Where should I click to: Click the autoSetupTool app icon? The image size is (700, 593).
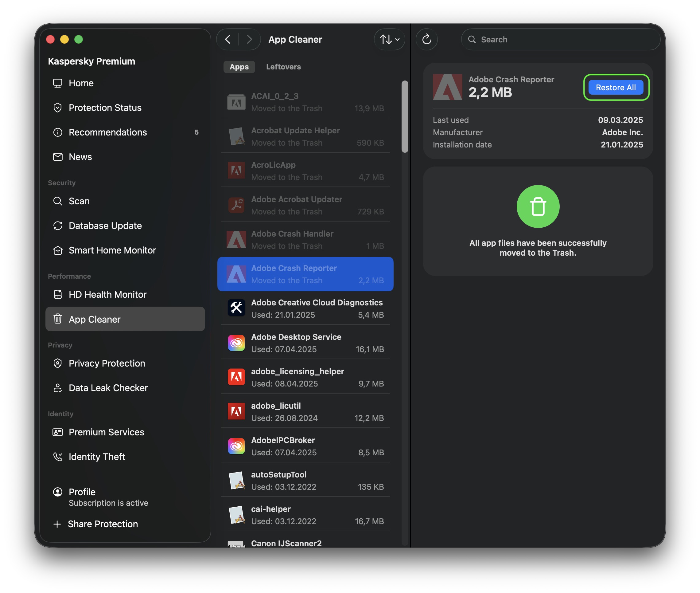(236, 480)
